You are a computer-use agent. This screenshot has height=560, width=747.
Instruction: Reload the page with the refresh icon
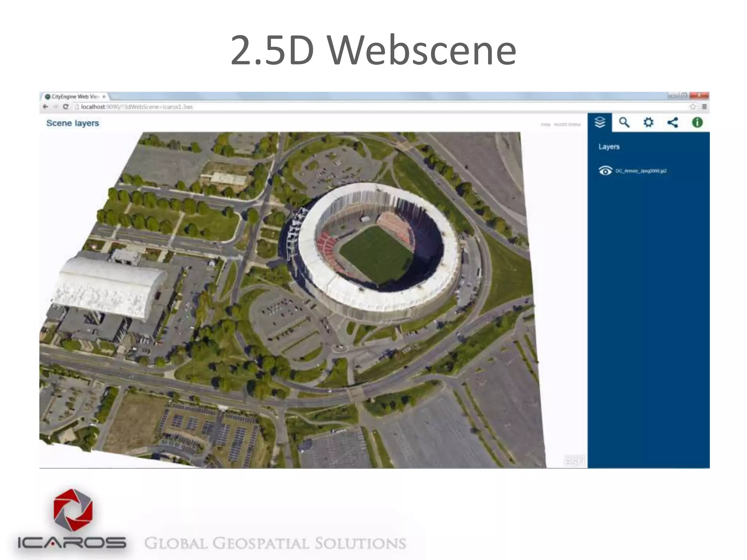pos(66,107)
